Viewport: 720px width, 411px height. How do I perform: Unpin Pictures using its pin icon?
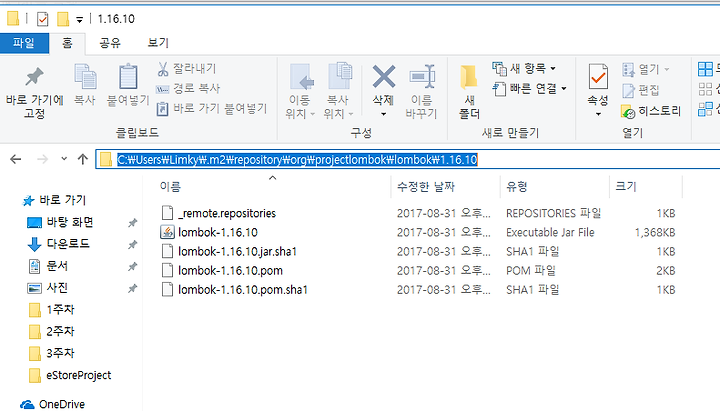coord(132,288)
